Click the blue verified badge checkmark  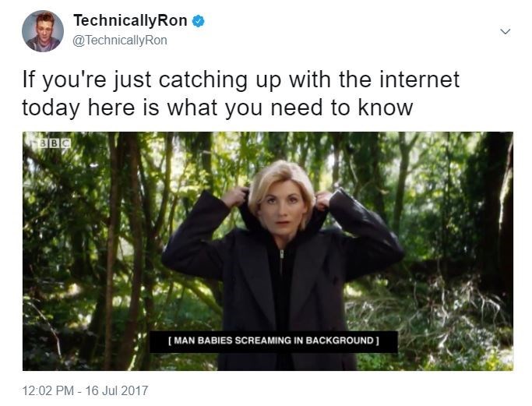pos(199,21)
